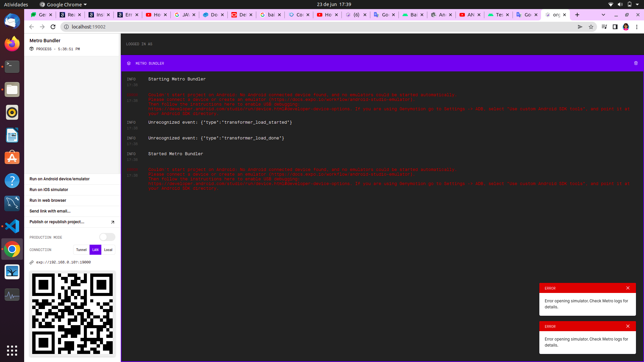Click the send/share page arrow icon in address bar
Viewport: 644px width, 362px height.
tap(580, 27)
